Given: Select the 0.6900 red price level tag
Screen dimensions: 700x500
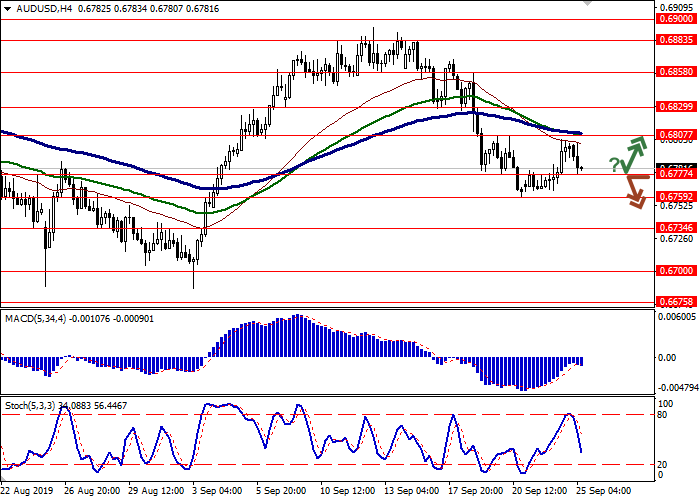Looking at the screenshot, I should 677,46.
